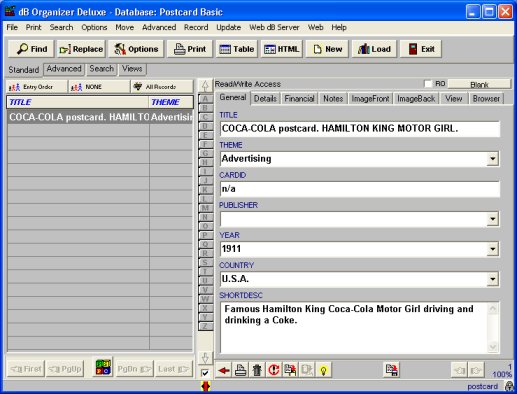
Task: Click the PgUp navigation button
Action: [x=65, y=369]
